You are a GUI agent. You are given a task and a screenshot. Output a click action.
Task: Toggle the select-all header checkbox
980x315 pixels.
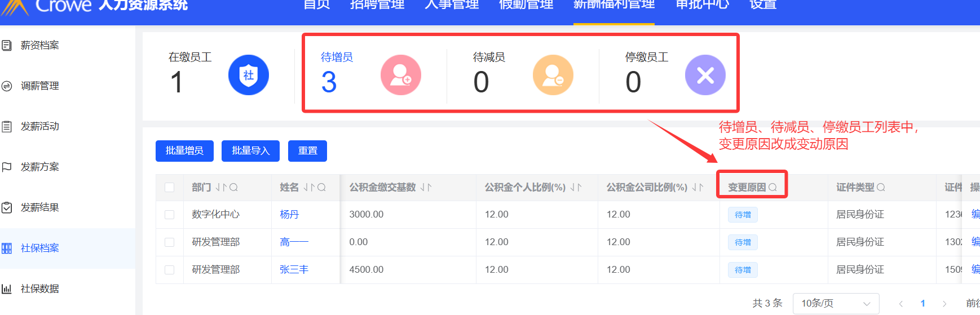click(x=169, y=187)
